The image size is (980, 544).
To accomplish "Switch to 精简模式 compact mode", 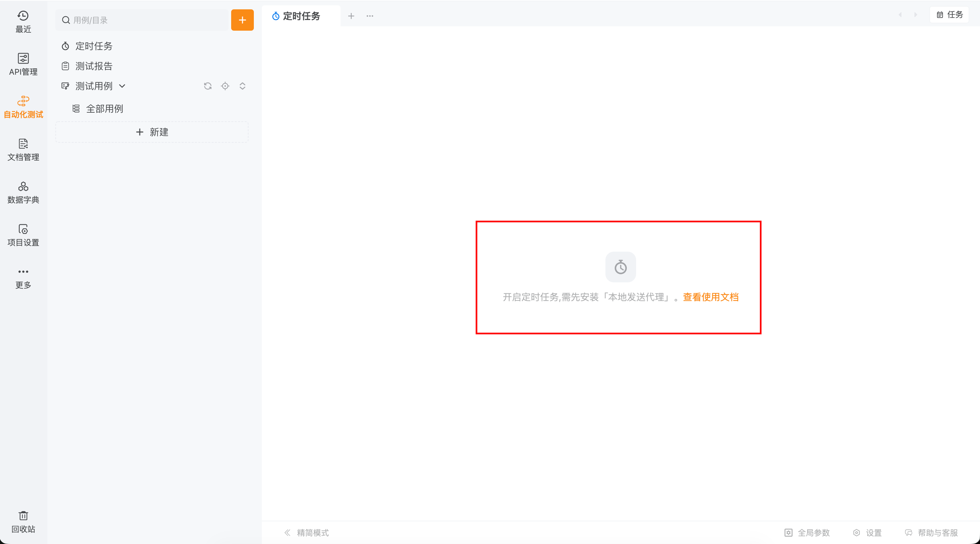I will point(307,533).
